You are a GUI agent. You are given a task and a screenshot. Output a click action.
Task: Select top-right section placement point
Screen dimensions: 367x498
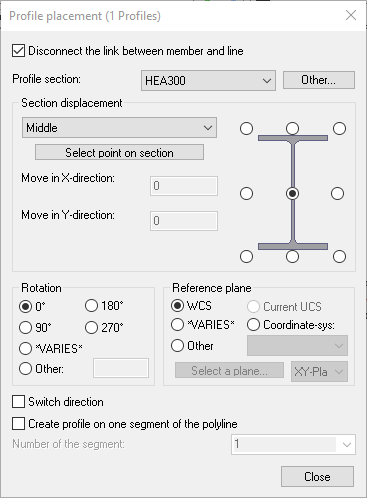coord(339,128)
